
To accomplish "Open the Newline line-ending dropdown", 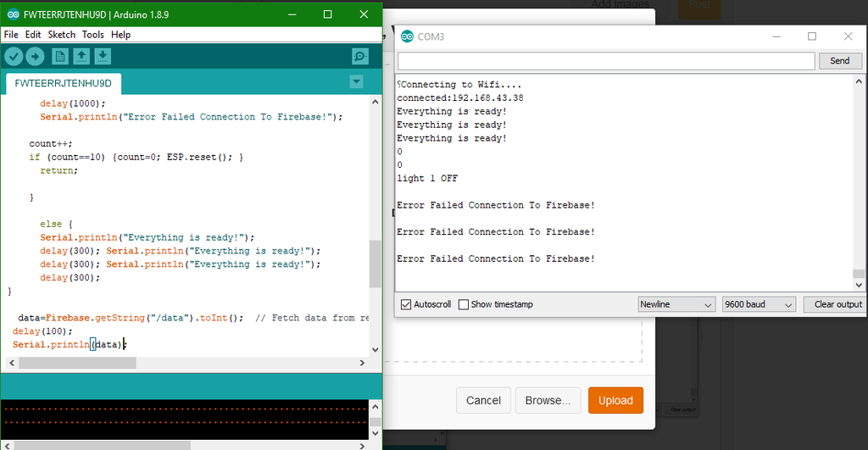I will coord(676,304).
